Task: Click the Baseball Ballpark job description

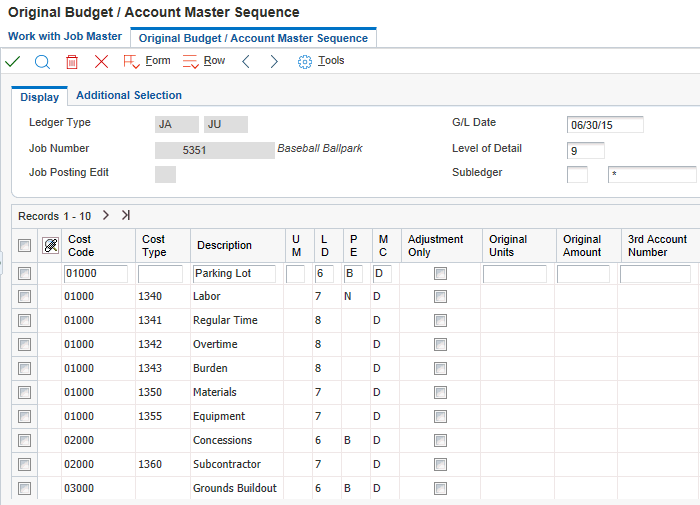Action: point(320,148)
